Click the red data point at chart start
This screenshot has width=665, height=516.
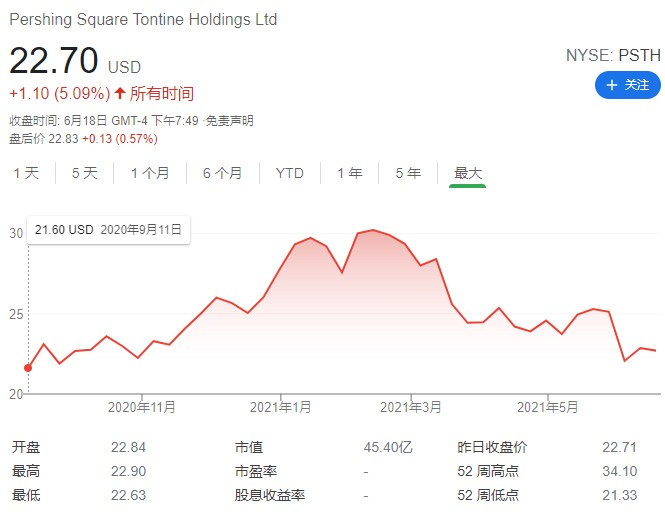click(28, 368)
